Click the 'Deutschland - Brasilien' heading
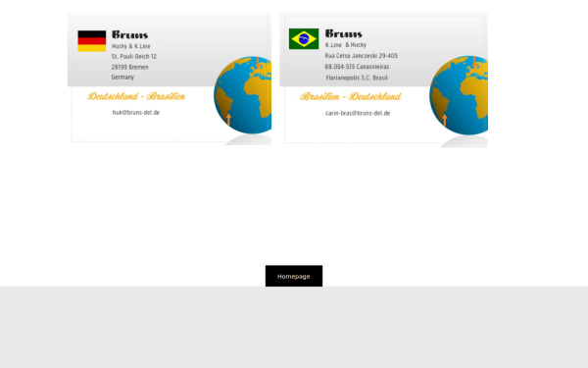 coord(136,96)
